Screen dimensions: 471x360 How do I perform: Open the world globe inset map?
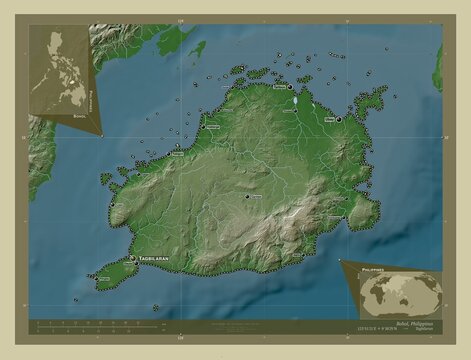pos(401,295)
